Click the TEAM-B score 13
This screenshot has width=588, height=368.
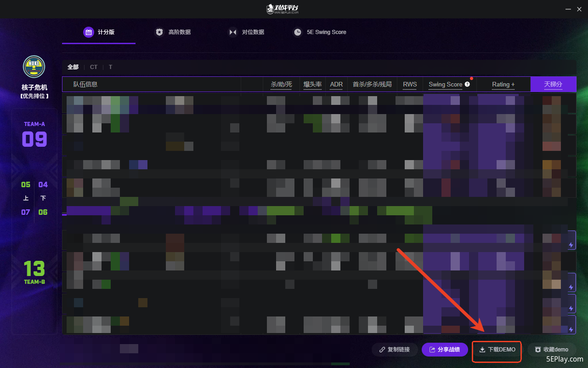[34, 269]
